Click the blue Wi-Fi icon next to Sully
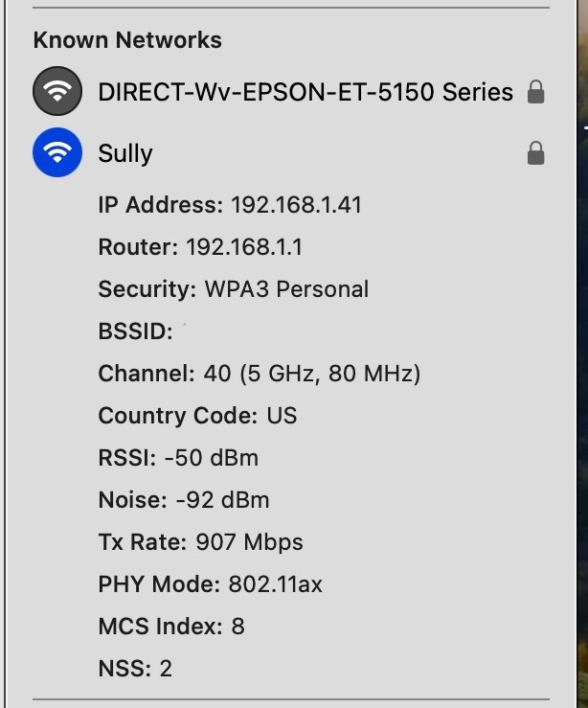The width and height of the screenshot is (588, 708). 57,153
